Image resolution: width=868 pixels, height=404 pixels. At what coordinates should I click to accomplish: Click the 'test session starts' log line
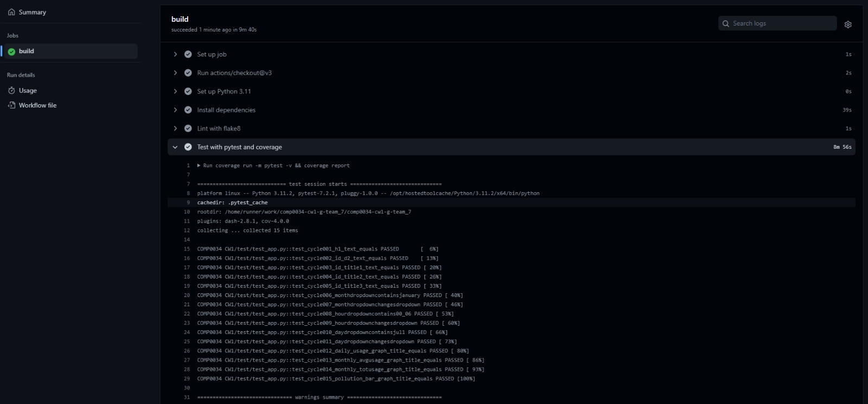[x=320, y=184]
